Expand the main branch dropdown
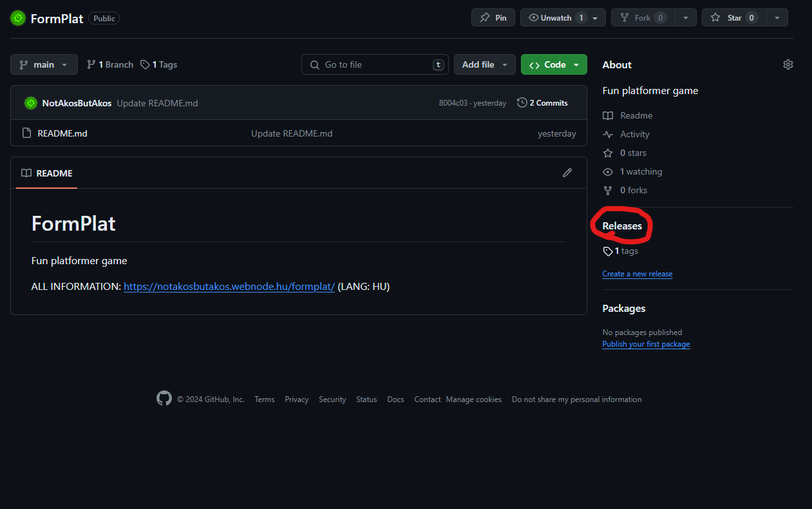 (x=44, y=64)
